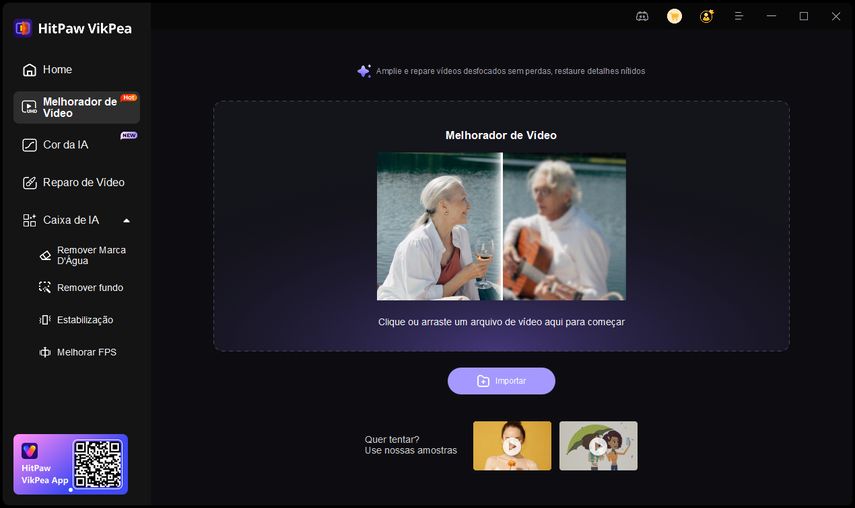
Task: Click the Importar button
Action: (502, 381)
